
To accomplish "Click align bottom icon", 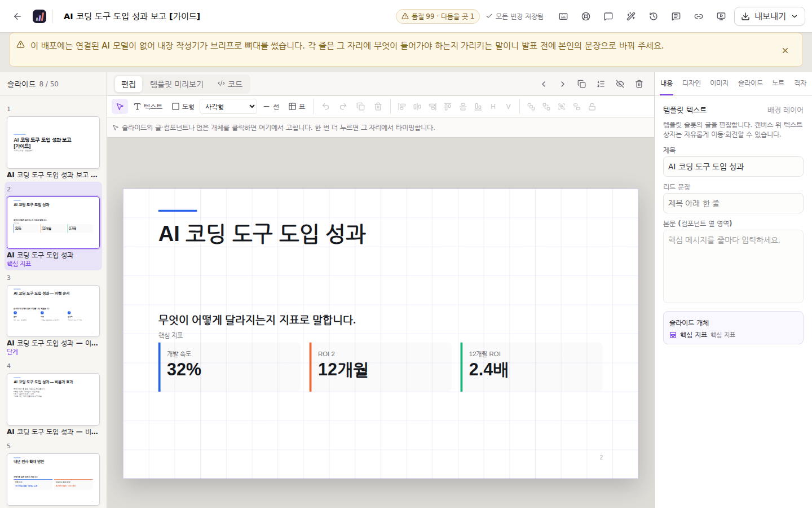I will 478,107.
